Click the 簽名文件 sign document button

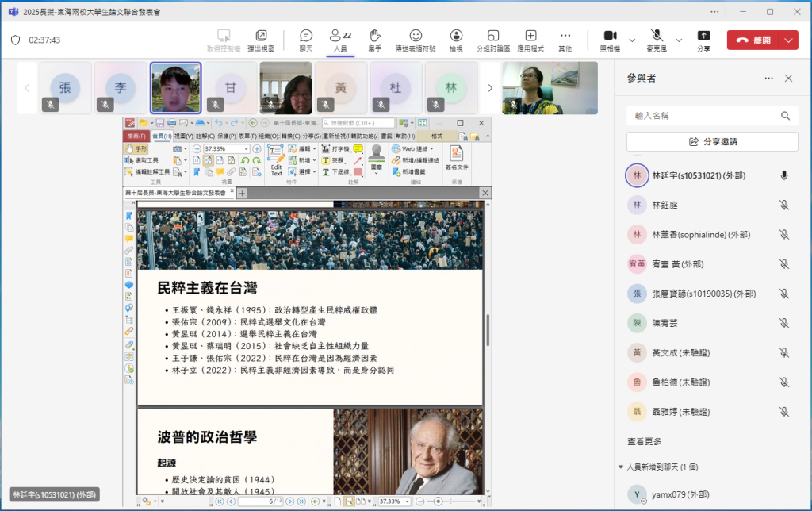click(x=456, y=159)
